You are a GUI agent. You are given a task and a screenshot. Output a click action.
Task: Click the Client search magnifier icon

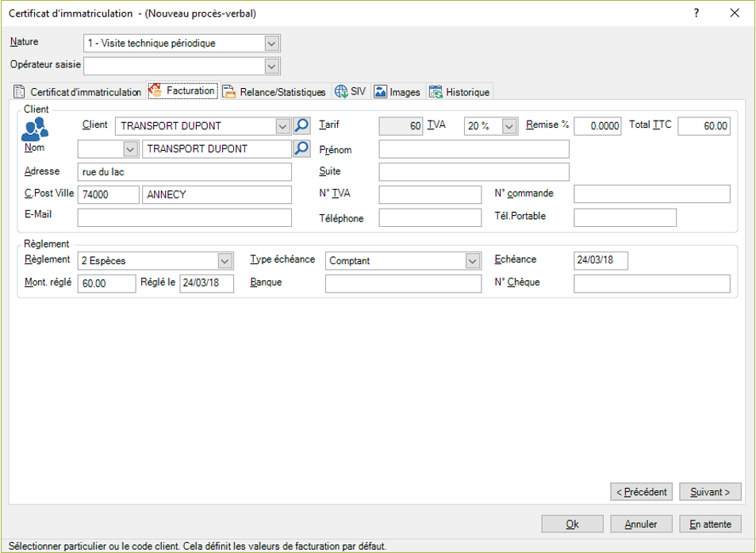click(x=301, y=125)
